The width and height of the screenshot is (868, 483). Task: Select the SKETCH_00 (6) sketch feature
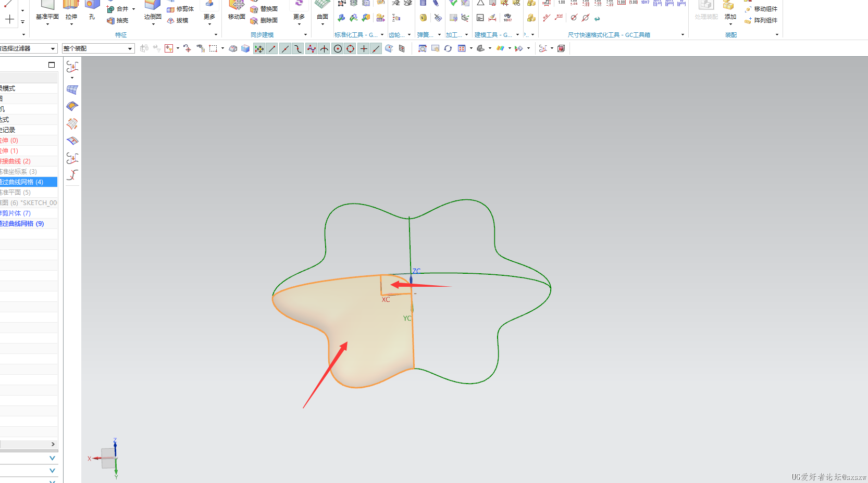coord(29,203)
